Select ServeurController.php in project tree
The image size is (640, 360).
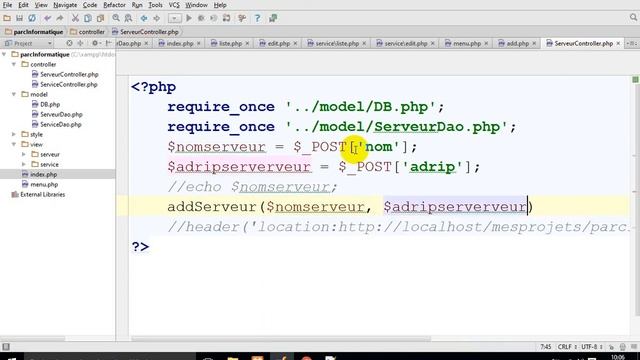tap(65, 74)
